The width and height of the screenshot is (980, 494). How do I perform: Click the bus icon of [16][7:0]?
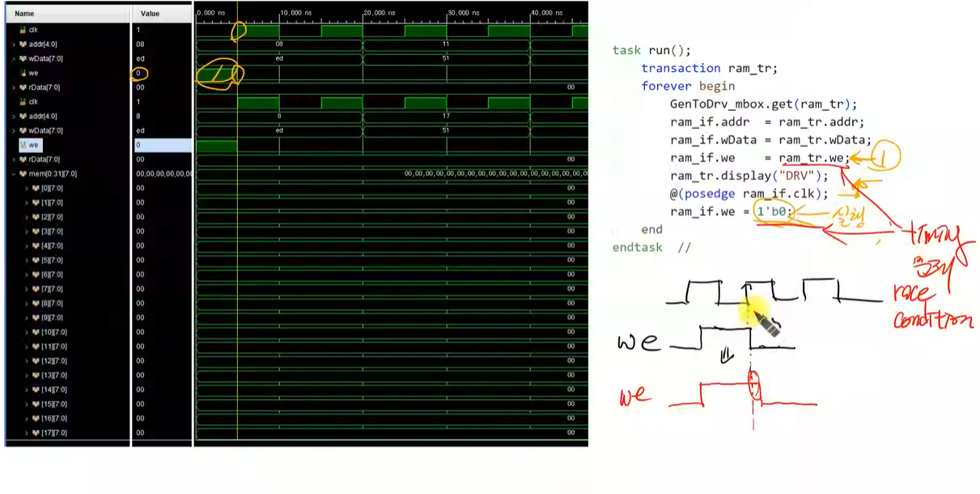point(36,419)
